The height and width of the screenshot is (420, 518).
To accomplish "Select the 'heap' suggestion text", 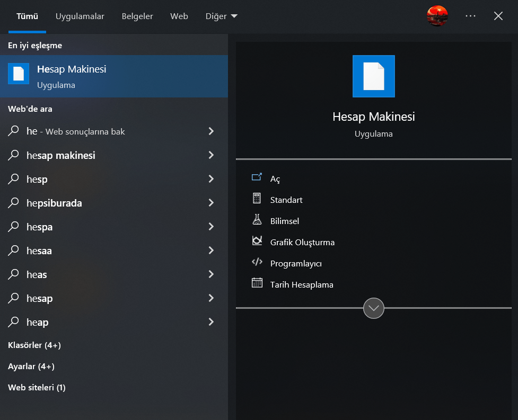I will point(37,323).
